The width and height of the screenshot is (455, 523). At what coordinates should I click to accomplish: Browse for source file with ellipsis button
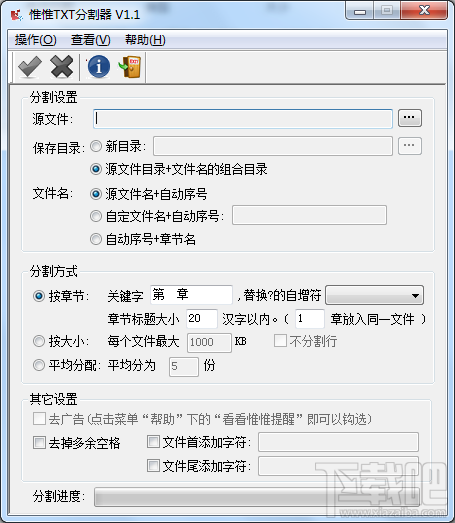click(410, 118)
